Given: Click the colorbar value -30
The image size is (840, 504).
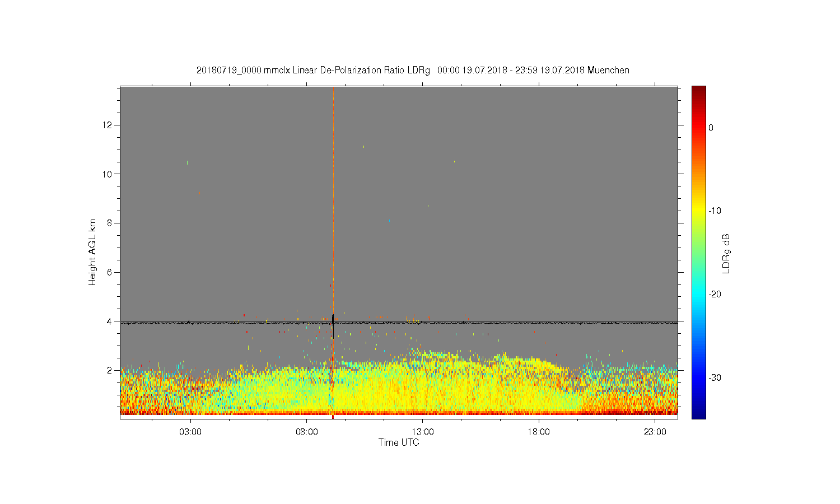Looking at the screenshot, I should [x=715, y=378].
